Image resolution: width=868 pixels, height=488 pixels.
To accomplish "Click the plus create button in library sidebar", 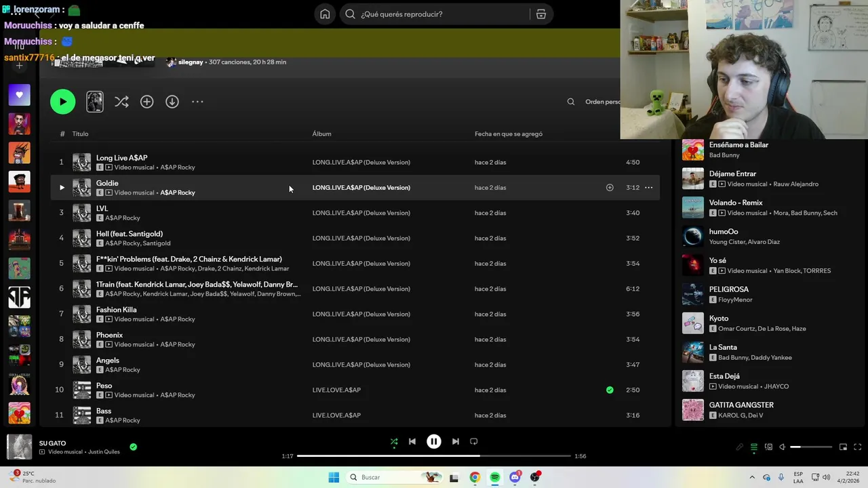I will tap(19, 66).
